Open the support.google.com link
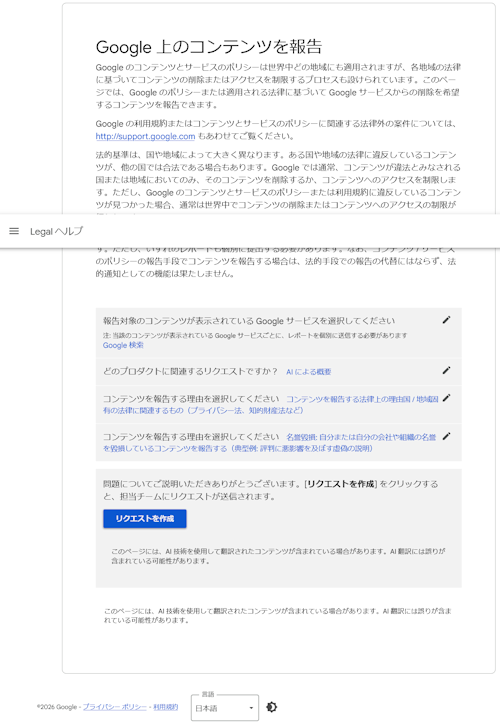The height and width of the screenshot is (724, 500). pos(145,136)
